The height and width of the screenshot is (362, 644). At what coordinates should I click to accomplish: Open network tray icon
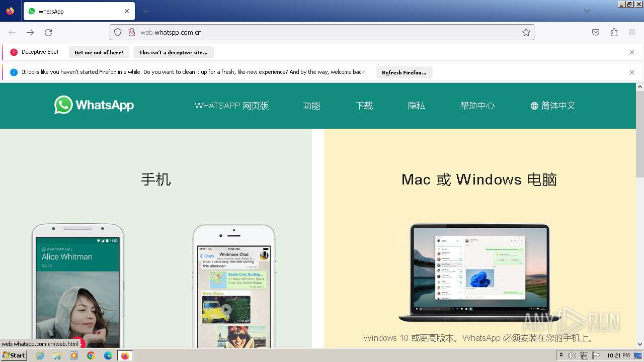click(x=584, y=355)
